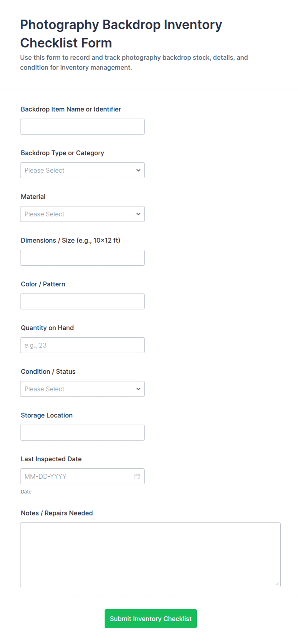Submit the Inventory Checklist
This screenshot has height=644, width=298.
click(151, 618)
